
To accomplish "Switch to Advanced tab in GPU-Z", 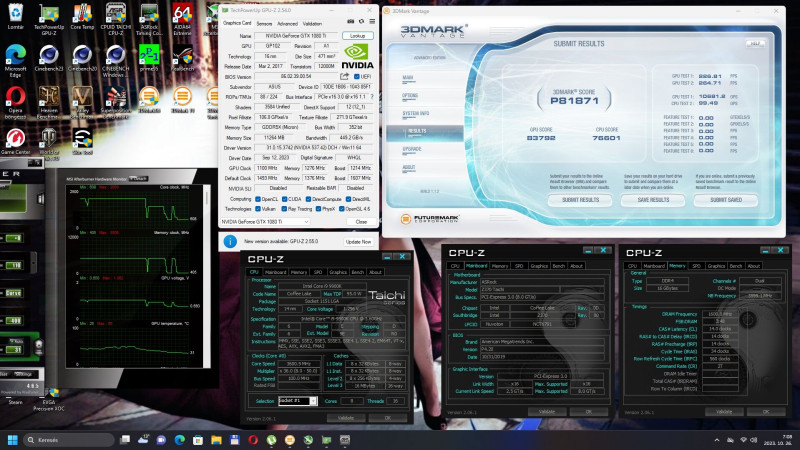I will (287, 23).
